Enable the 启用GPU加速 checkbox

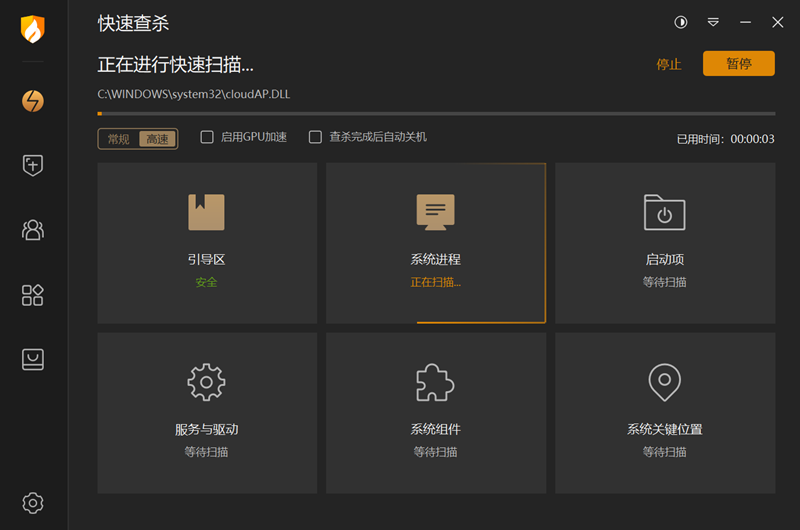[207, 137]
